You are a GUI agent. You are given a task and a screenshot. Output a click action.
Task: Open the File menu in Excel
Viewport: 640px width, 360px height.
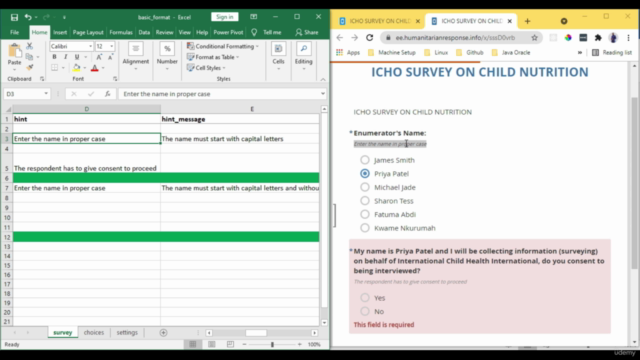14,32
